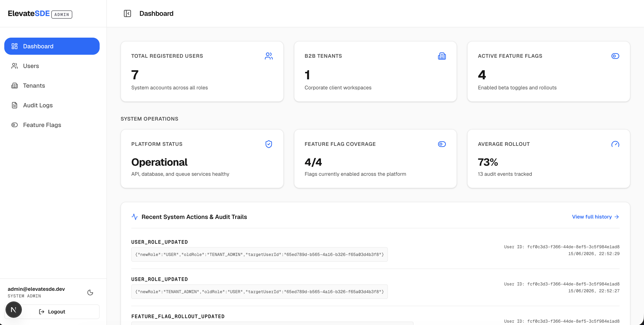Image resolution: width=644 pixels, height=325 pixels.
Task: Click the activity pulse icon beside Recent System Actions
Action: [135, 217]
